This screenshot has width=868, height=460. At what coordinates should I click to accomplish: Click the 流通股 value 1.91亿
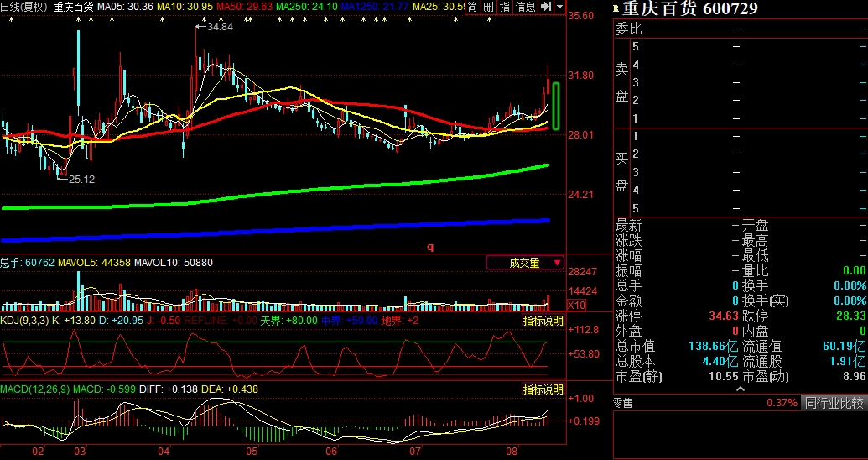coord(848,361)
